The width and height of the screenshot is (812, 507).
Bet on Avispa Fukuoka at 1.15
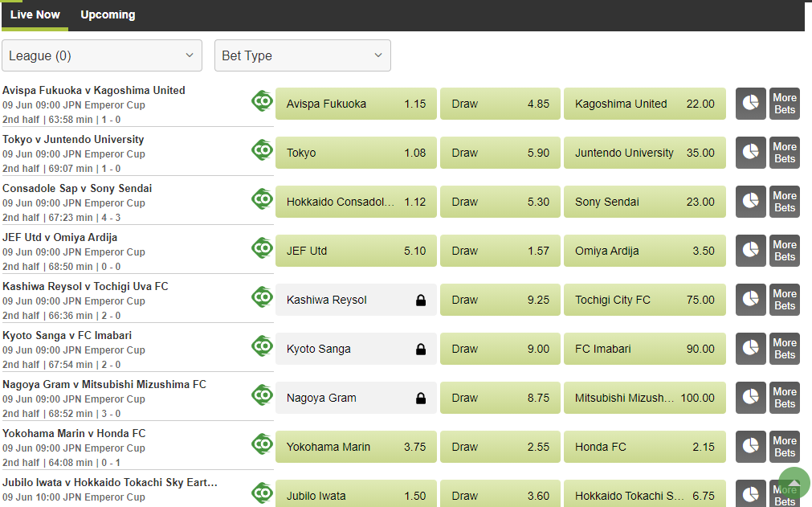point(356,104)
